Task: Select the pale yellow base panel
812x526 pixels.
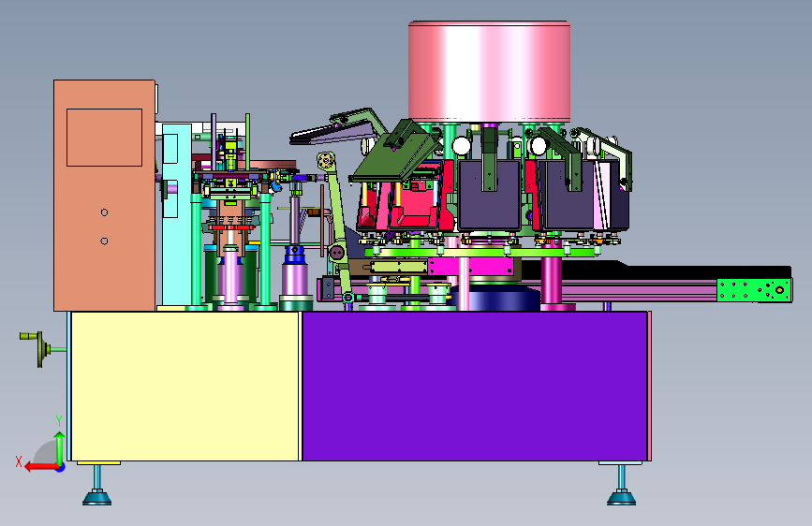Action: (185, 387)
